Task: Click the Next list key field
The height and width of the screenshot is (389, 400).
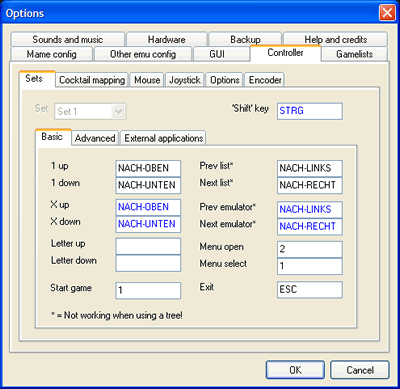Action: tap(310, 185)
